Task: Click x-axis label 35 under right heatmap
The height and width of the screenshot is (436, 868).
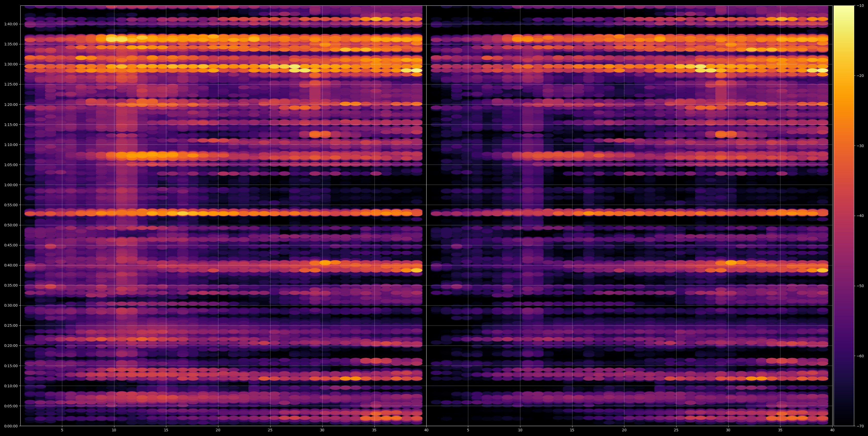Action: point(780,430)
